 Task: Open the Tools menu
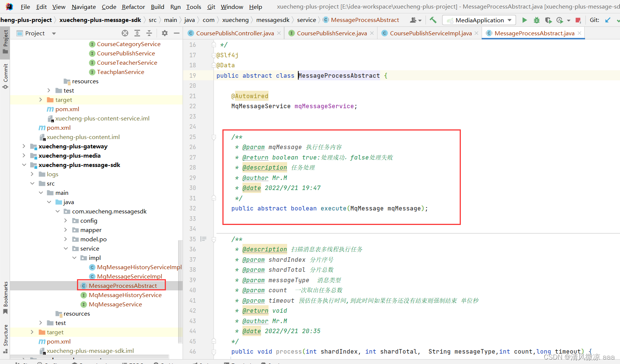[x=193, y=7]
